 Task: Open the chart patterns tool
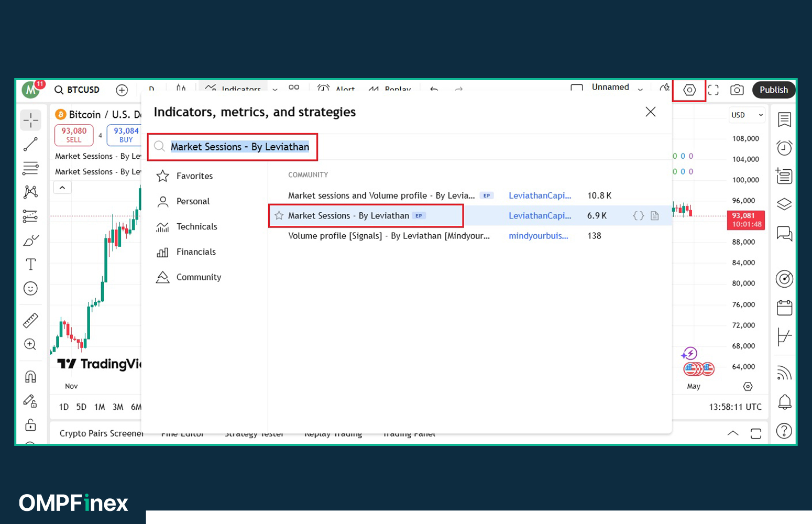pyautogui.click(x=30, y=192)
